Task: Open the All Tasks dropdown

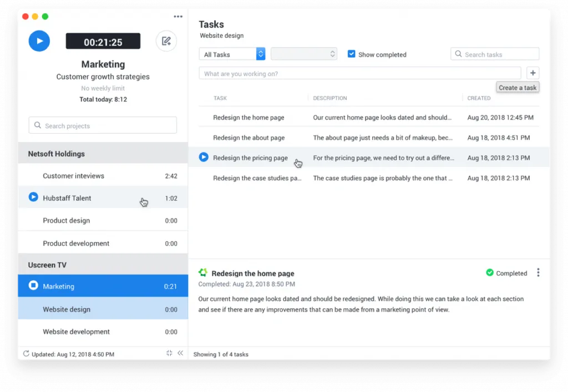Action: pos(232,54)
